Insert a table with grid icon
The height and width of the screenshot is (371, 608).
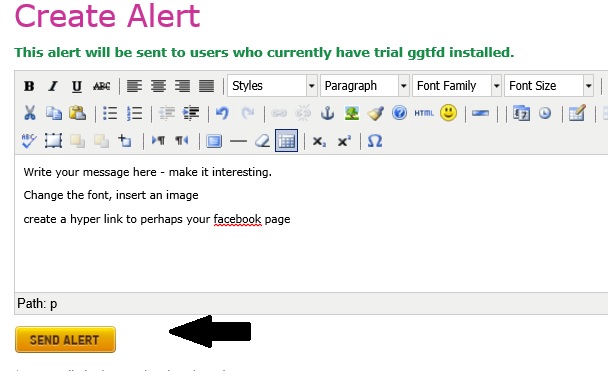pos(287,141)
